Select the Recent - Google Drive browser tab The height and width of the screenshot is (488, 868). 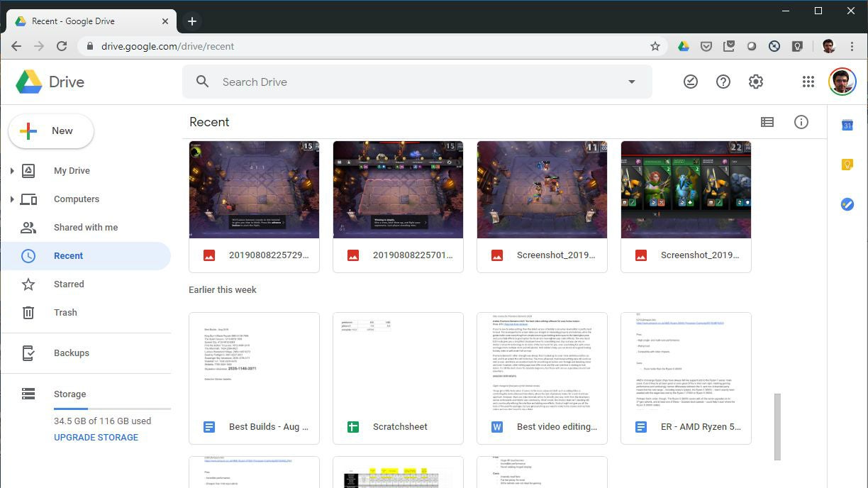[90, 21]
